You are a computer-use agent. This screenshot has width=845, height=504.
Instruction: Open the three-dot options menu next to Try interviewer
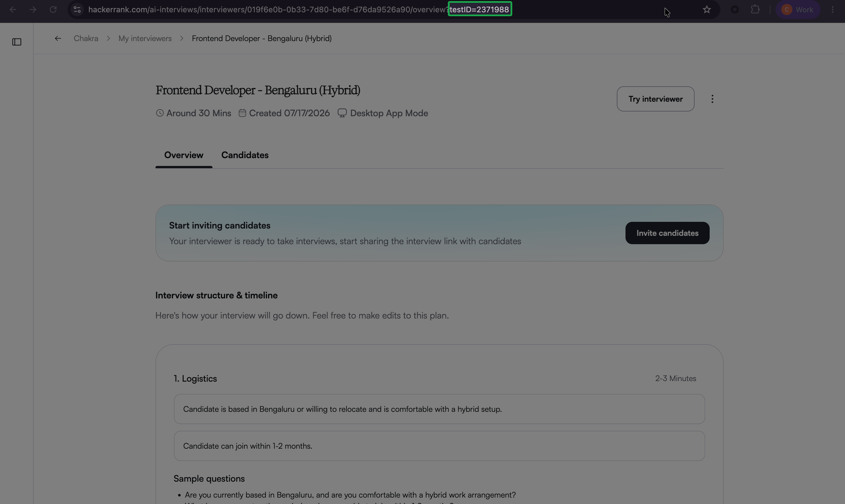pos(712,99)
